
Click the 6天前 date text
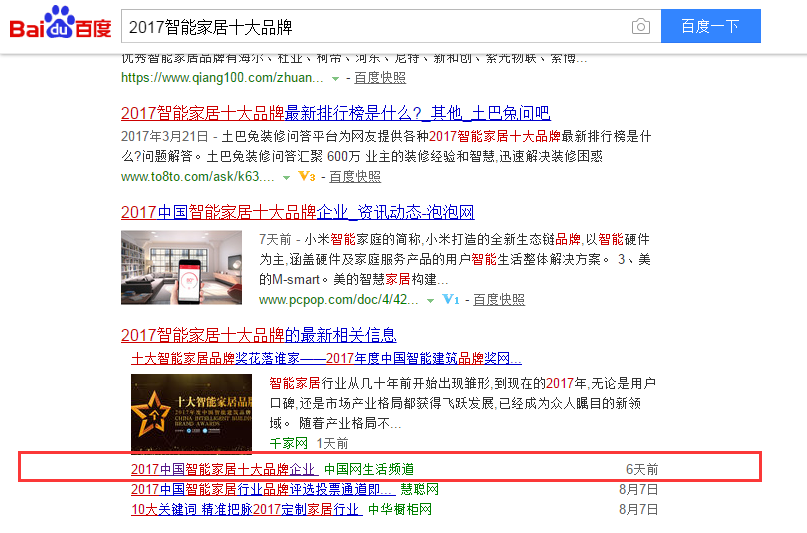tap(642, 469)
